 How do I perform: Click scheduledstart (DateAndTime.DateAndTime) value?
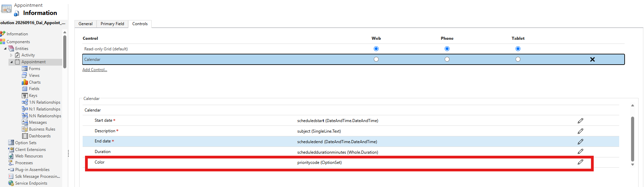pyautogui.click(x=338, y=121)
